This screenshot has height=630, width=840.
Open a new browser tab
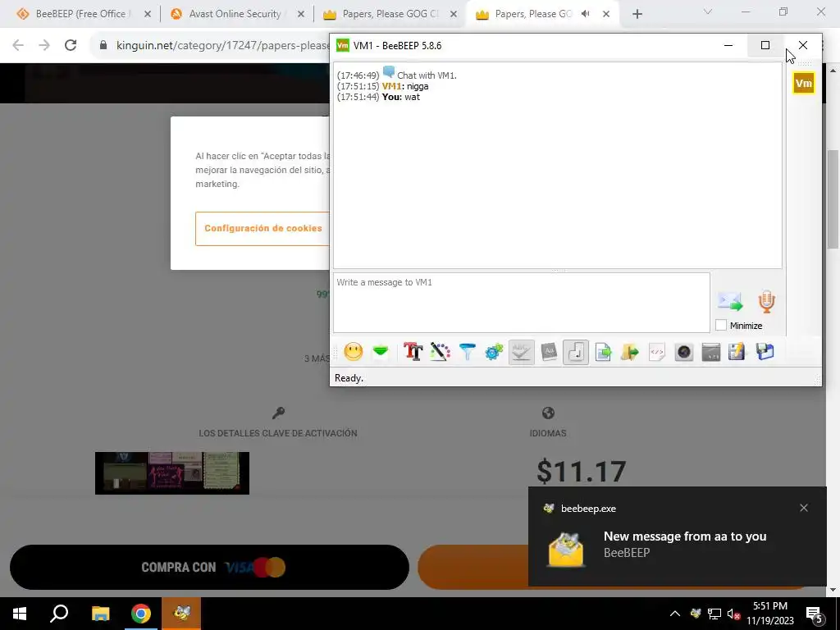[x=637, y=15]
